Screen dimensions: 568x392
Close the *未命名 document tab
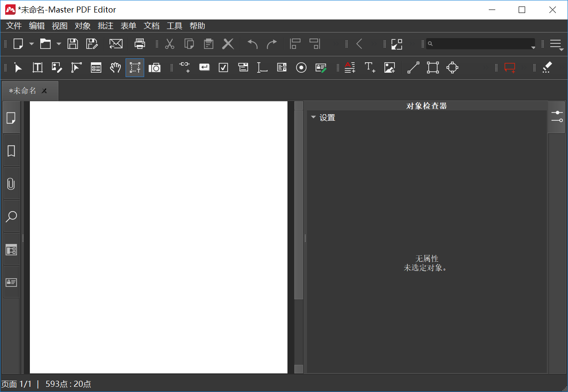tap(44, 91)
